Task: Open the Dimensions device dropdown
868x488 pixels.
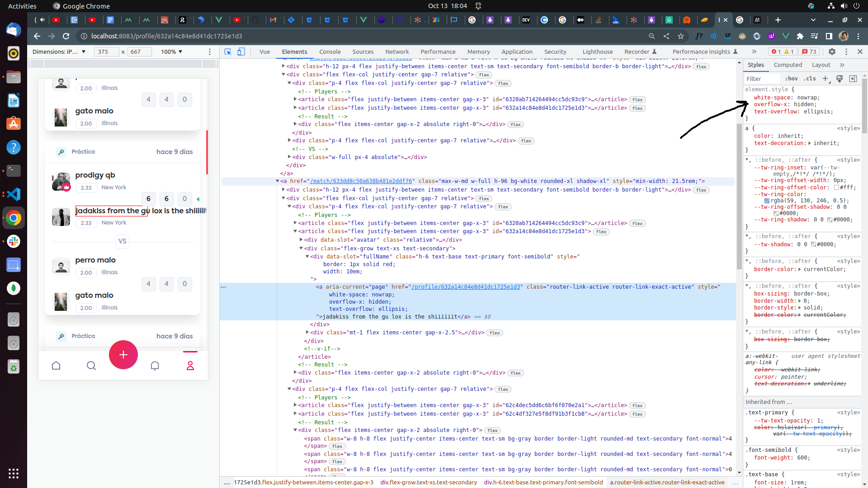Action: (x=59, y=52)
